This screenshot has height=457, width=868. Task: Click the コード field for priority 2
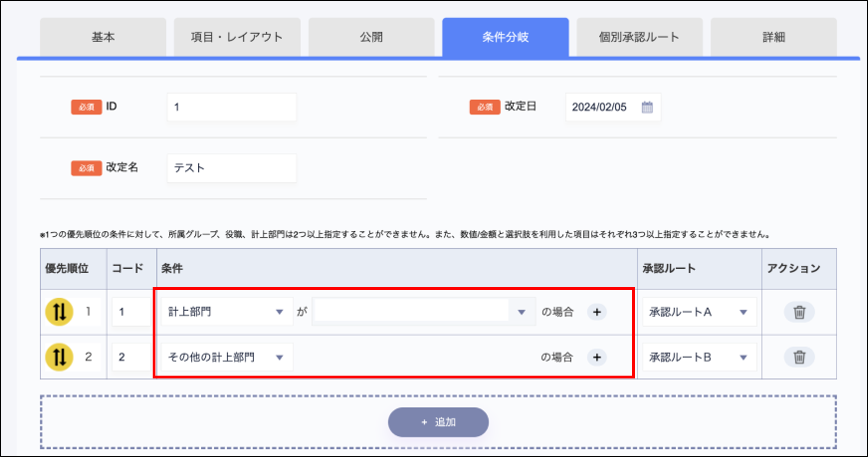coord(131,357)
